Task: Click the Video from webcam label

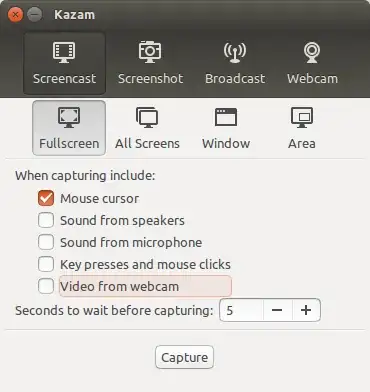Action: pyautogui.click(x=119, y=286)
